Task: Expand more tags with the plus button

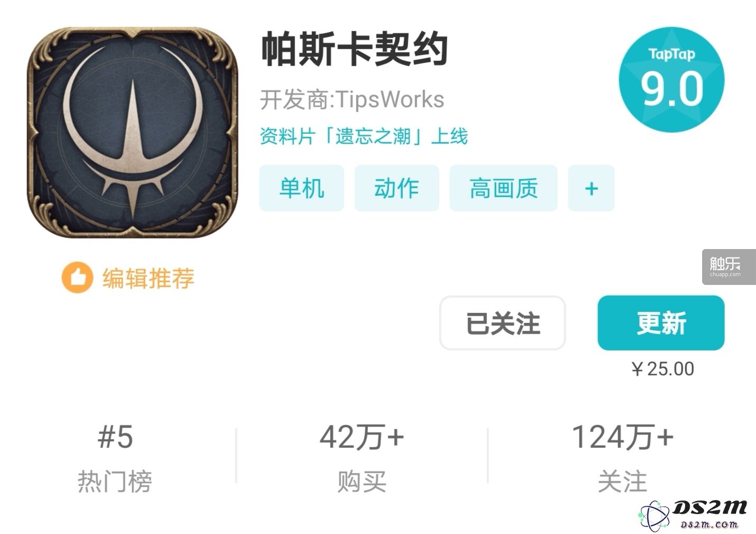Action: 591,188
